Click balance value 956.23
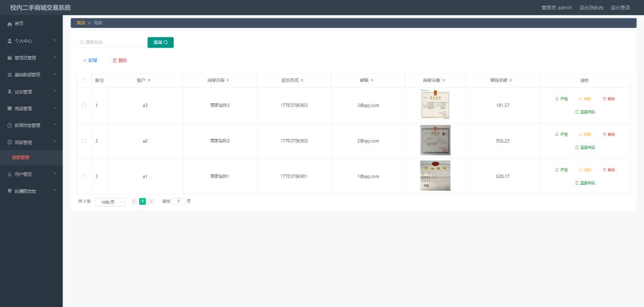 tap(503, 141)
